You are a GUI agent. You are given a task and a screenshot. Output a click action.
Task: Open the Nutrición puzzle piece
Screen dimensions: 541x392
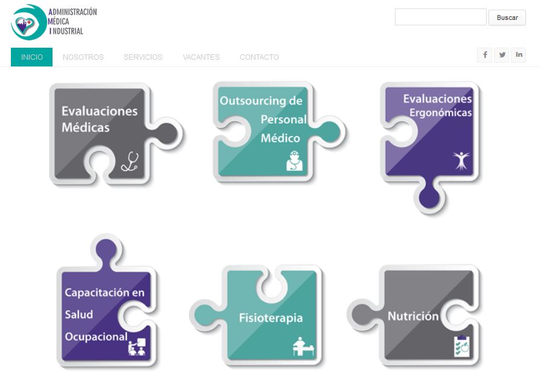point(414,315)
